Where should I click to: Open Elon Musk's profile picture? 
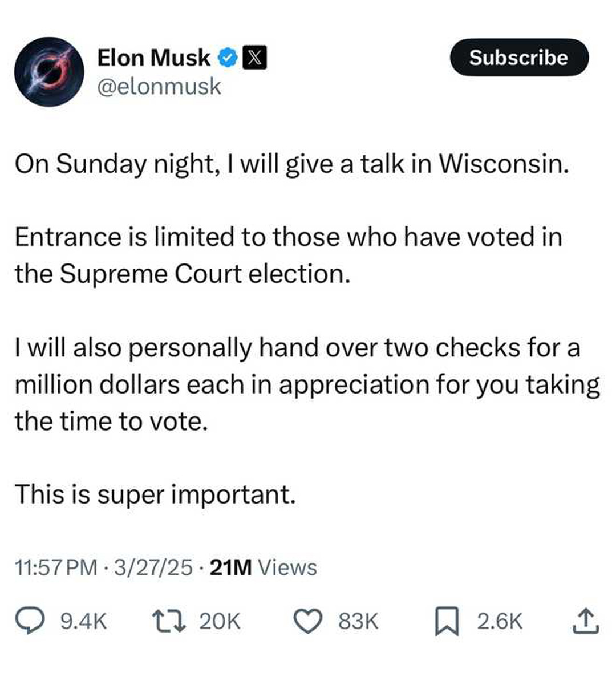point(49,71)
